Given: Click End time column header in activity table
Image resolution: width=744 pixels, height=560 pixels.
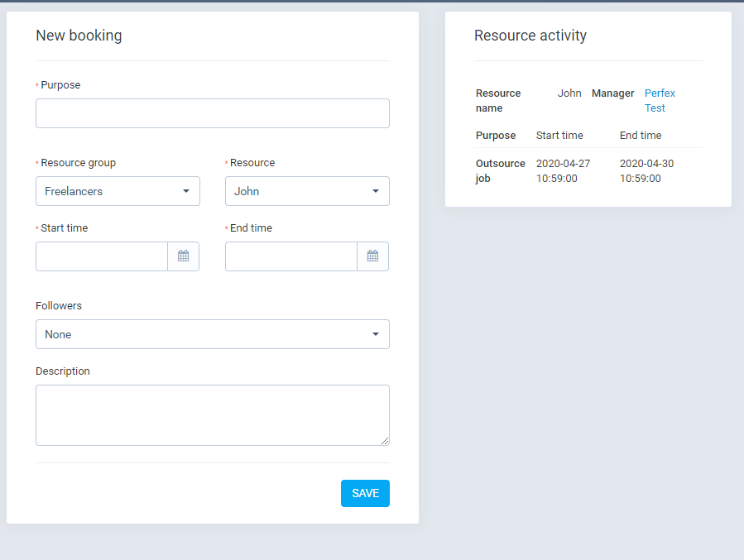Looking at the screenshot, I should (x=641, y=136).
